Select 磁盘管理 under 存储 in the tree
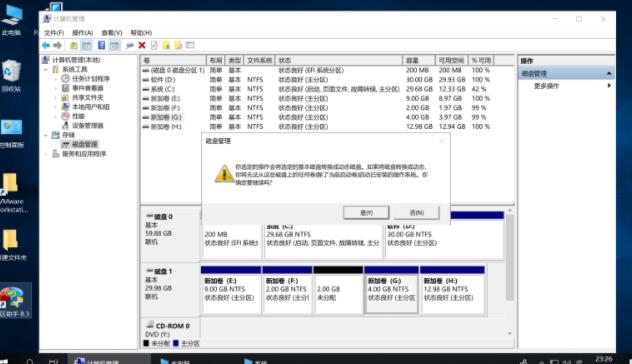Screen dimensions: 632x364 pyautogui.click(x=85, y=144)
